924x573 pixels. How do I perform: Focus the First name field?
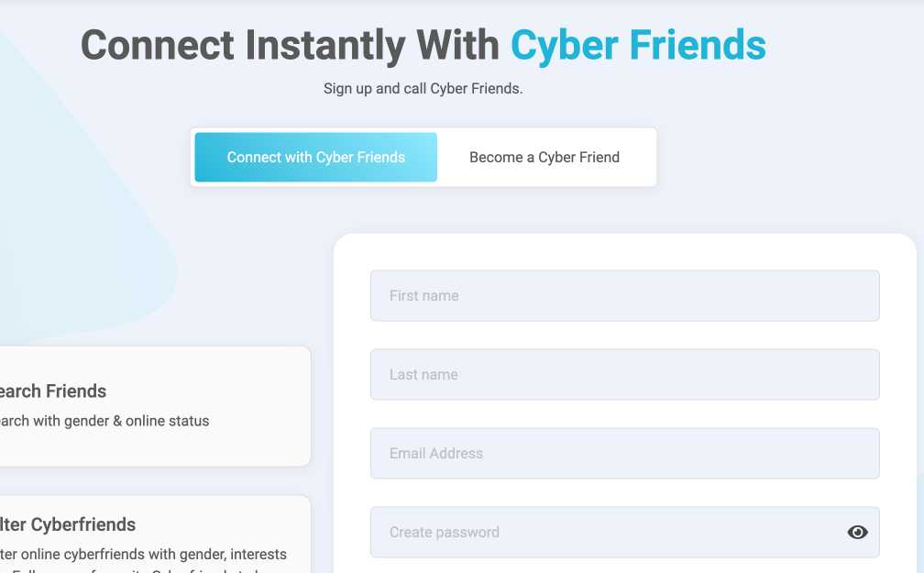coord(624,296)
